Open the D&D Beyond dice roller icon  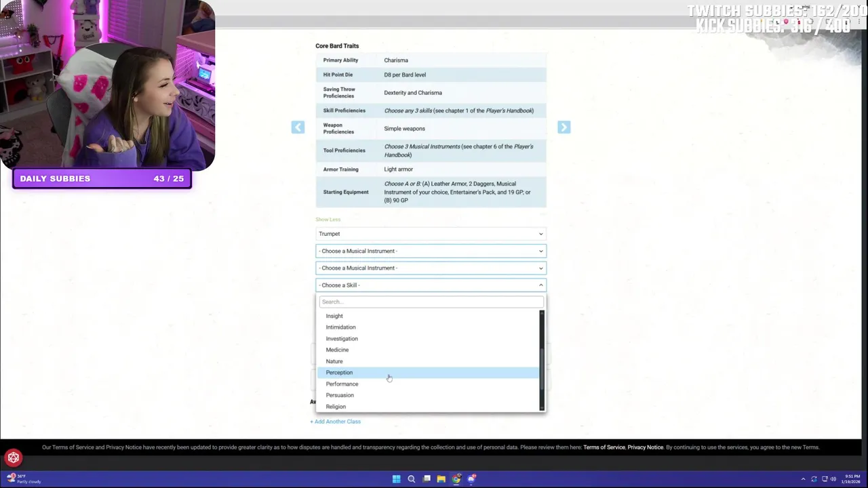tap(14, 458)
